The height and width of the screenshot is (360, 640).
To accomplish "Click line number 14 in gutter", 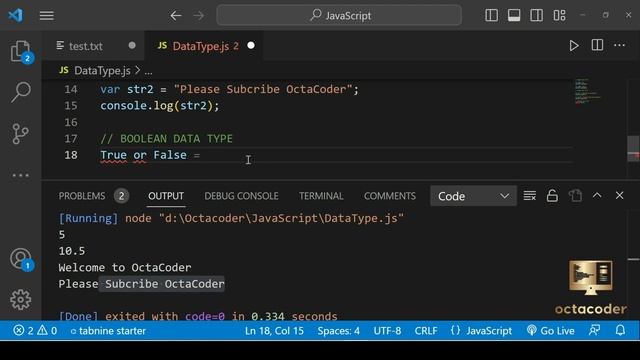I will pos(71,89).
